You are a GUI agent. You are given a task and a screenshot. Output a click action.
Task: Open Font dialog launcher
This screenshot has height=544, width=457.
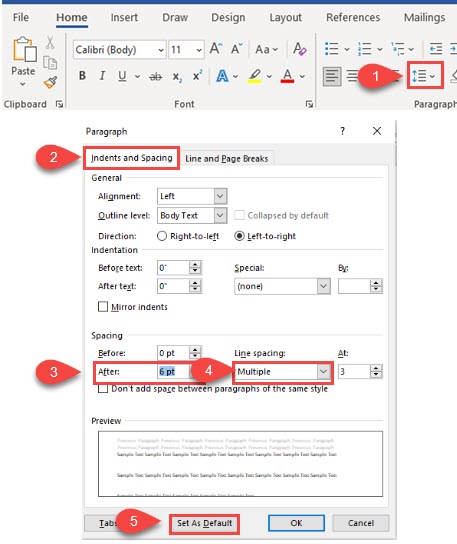[x=309, y=104]
